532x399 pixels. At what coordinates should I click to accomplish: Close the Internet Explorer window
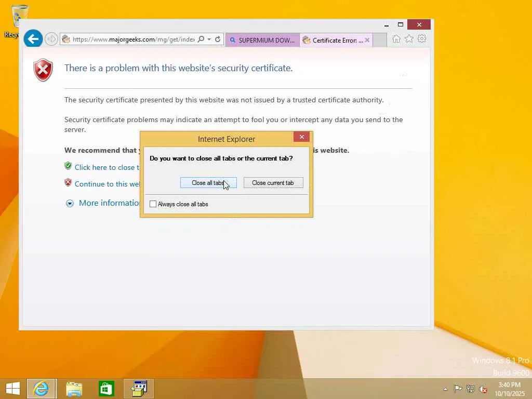[x=419, y=24]
